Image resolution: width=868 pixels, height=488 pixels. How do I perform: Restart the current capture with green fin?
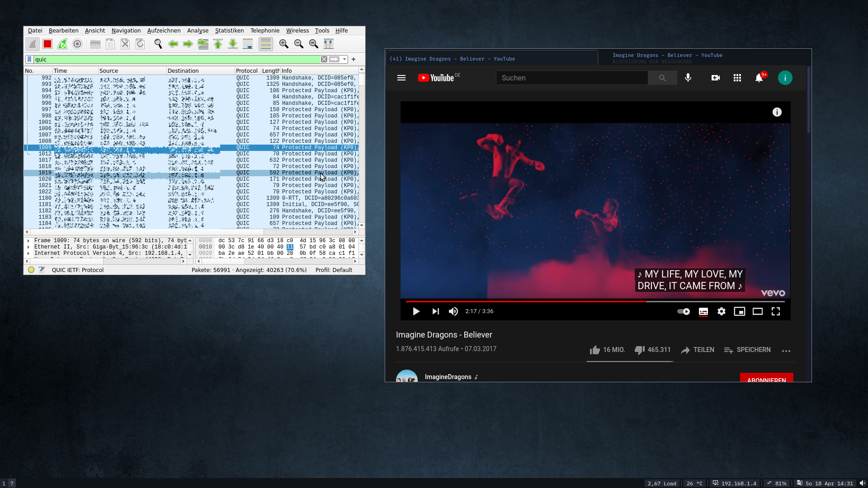click(62, 44)
